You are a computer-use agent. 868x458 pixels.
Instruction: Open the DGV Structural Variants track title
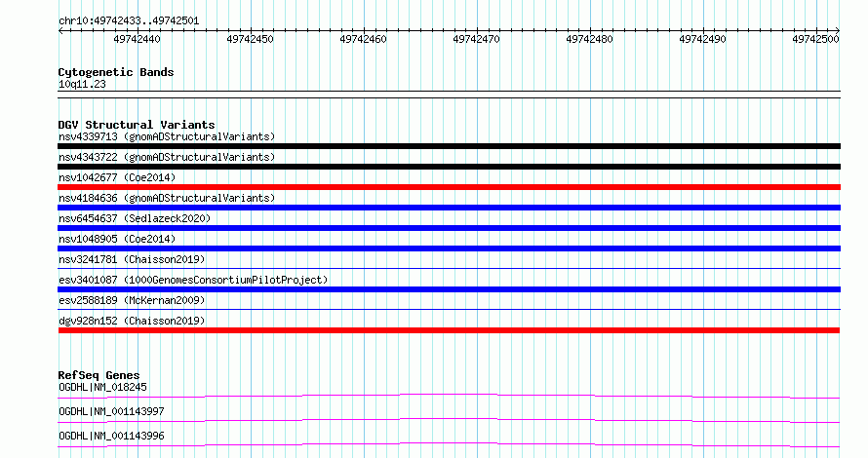coord(137,125)
